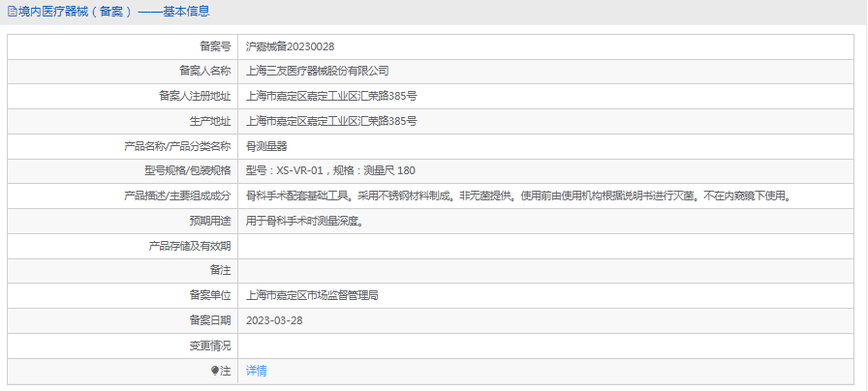Click the 备案单位 label
Screen dimensions: 868x391
click(210, 296)
